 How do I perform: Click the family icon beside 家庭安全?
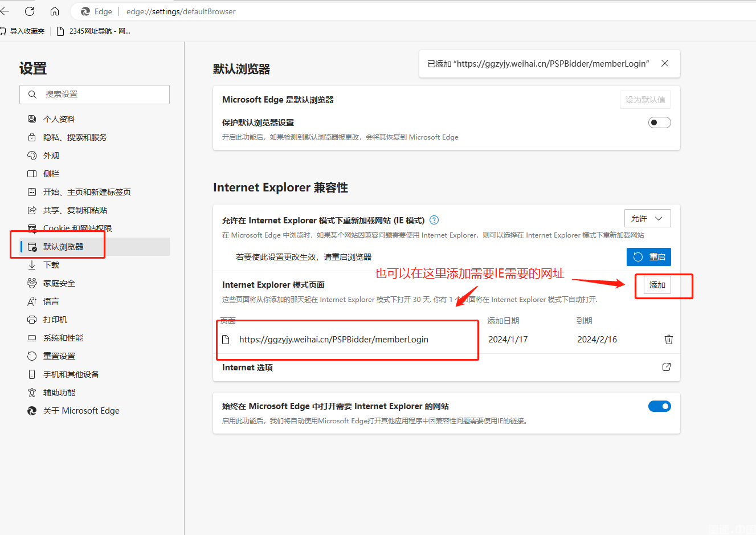[x=32, y=283]
